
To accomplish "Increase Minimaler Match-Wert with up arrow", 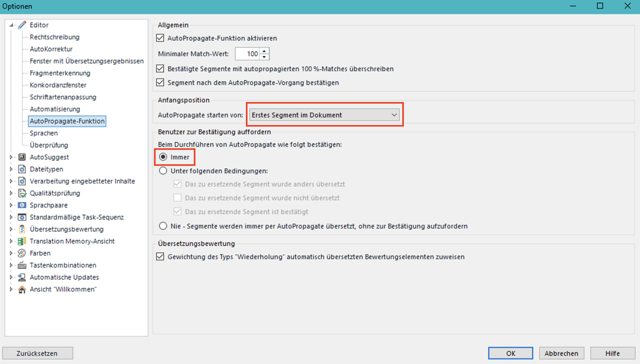I will point(264,51).
